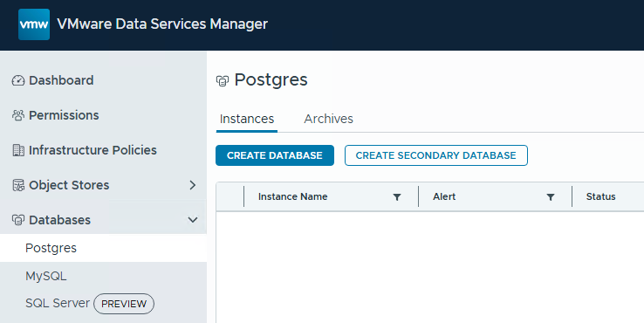
Task: Click the Object Stores storage icon
Action: coord(18,185)
